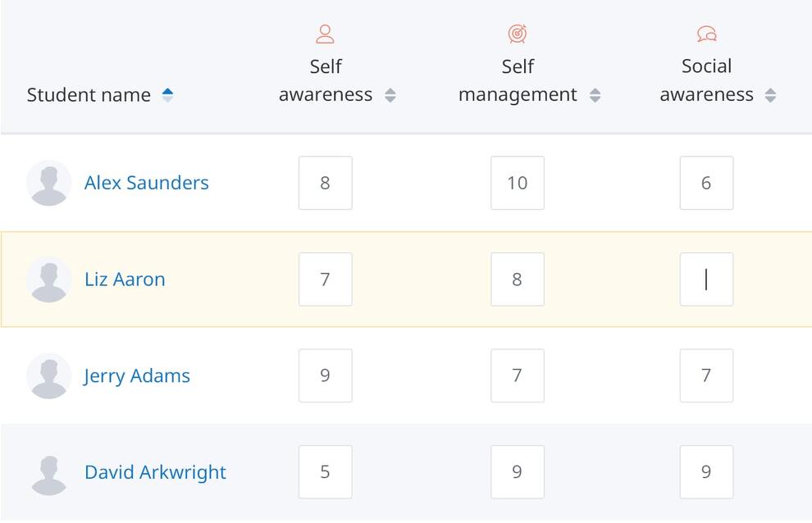Open Jerry Adams' profile link
The image size is (812, 523).
click(x=137, y=376)
